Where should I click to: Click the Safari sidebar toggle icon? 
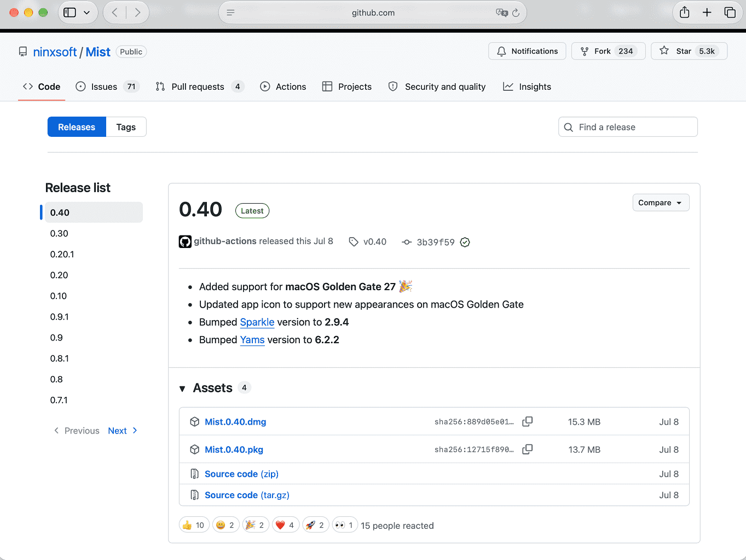70,13
